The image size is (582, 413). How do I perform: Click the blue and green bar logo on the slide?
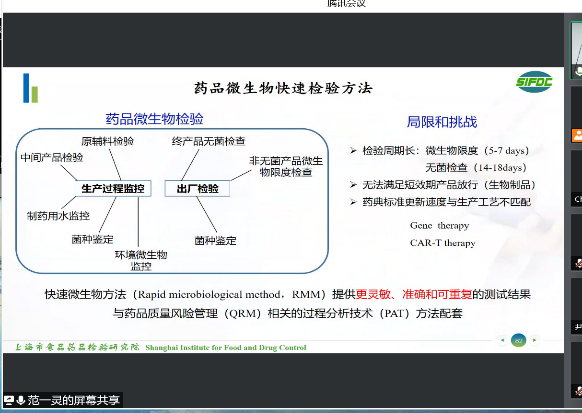tap(30, 88)
